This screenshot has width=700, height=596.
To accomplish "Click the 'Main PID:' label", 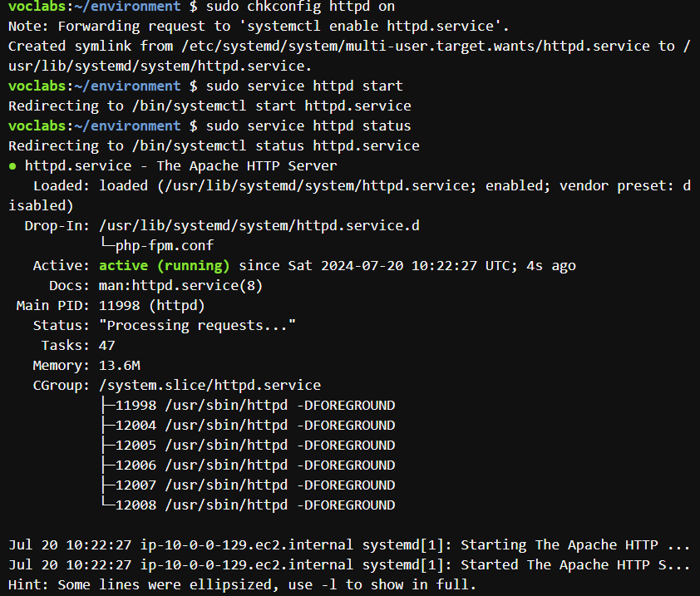I will 53,306.
